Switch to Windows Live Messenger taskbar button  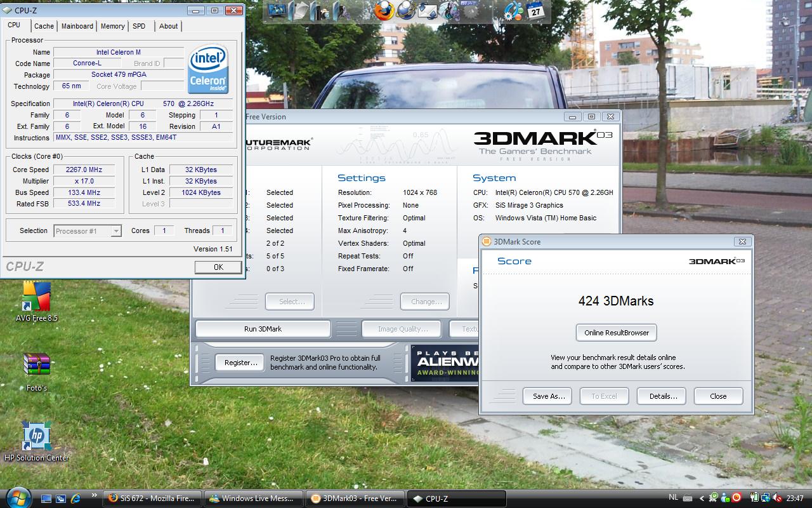point(253,498)
